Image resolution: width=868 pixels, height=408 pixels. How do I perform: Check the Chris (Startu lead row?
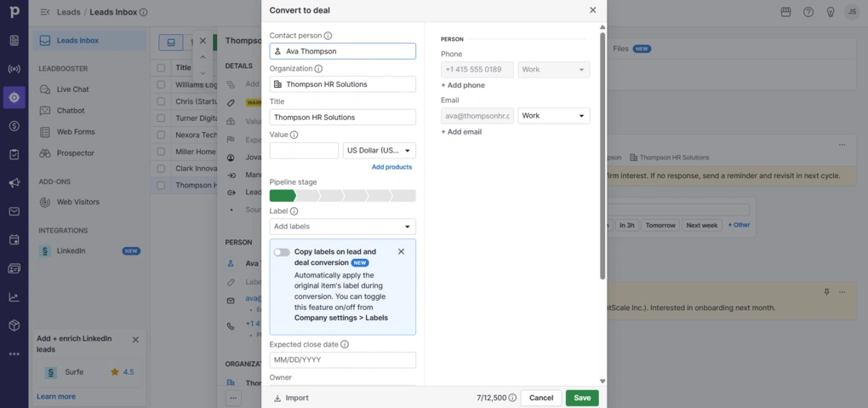[161, 101]
